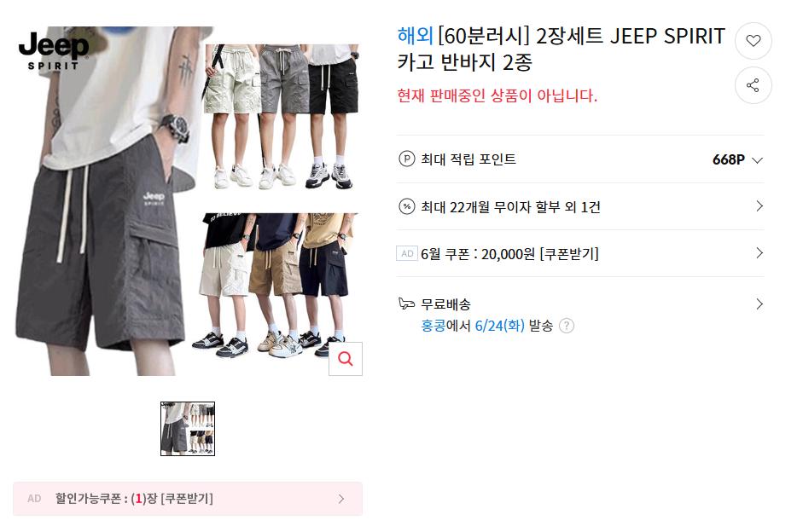This screenshot has width=803, height=532.
Task: Click the AD badge beside 6월 쿠폰
Action: (x=407, y=254)
